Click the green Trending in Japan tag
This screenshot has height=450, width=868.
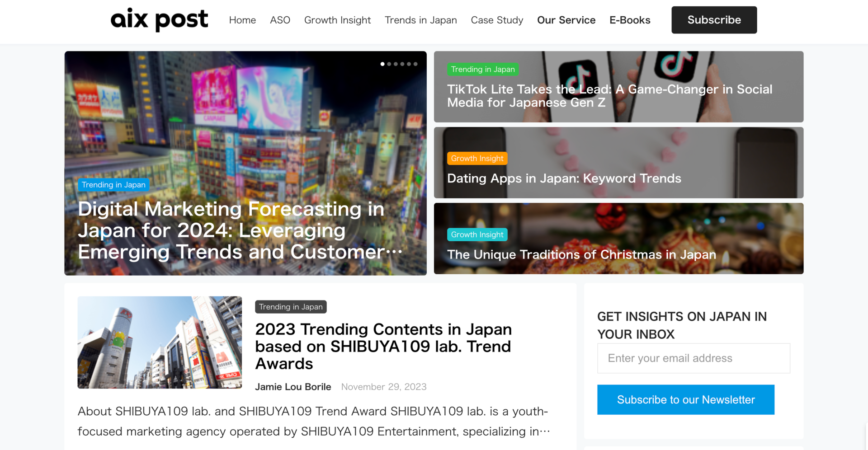483,69
